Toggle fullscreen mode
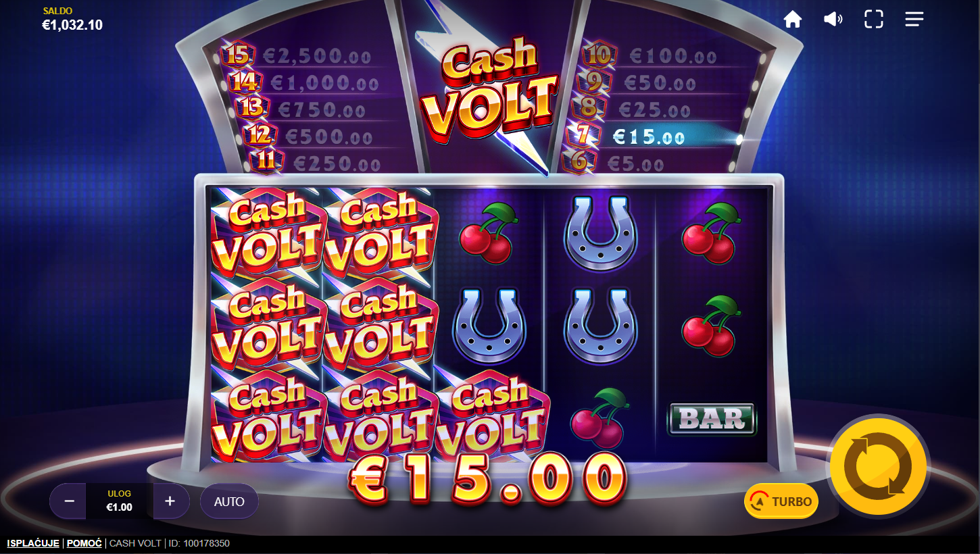This screenshot has height=554, width=980. tap(874, 20)
